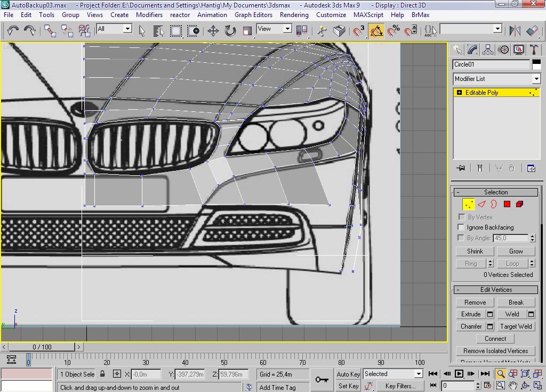Select the Pan hand tool
546x392 pixels.
pos(512,385)
